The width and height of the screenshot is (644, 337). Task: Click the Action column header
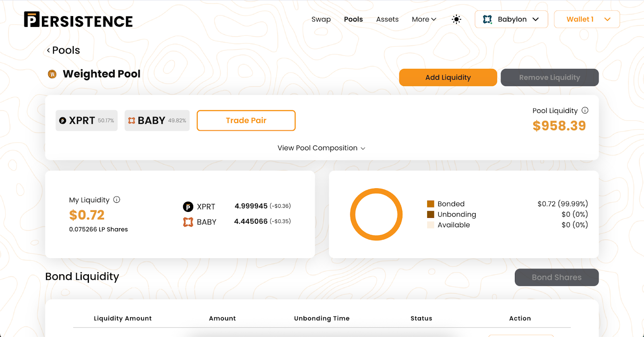[x=520, y=319]
